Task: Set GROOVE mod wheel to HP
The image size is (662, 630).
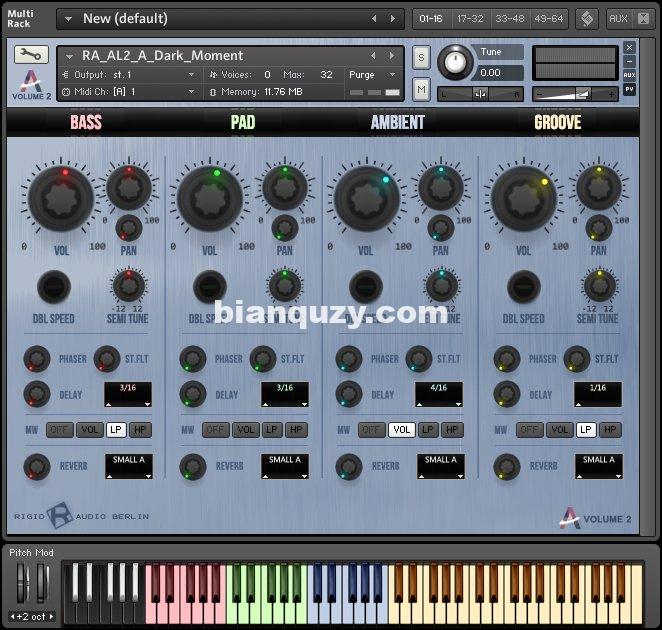Action: coord(610,430)
